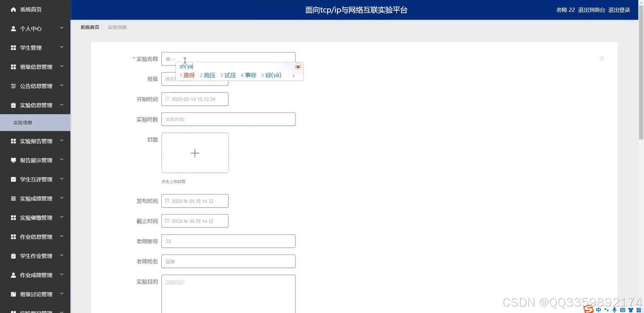Click the calendar icon in 发布时间 field
The image size is (644, 313).
point(167,201)
